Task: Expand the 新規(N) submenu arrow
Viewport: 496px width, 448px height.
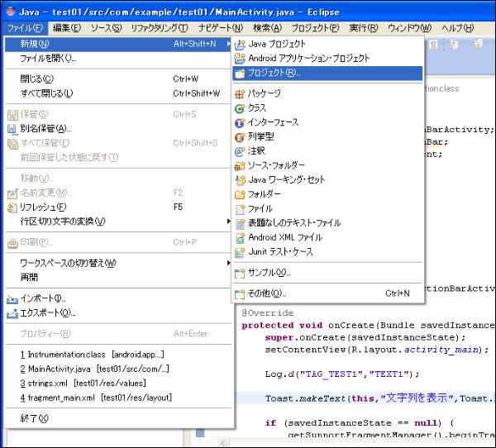Action: [x=228, y=44]
